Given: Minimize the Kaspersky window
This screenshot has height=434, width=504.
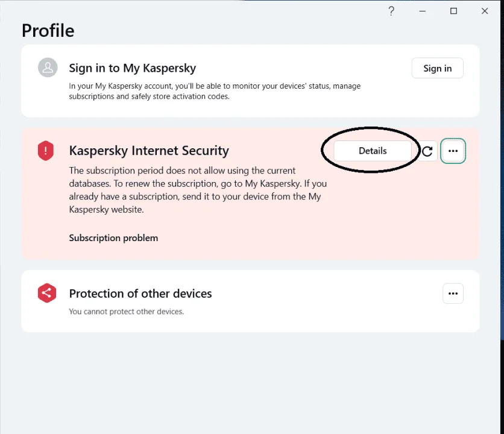Looking at the screenshot, I should (423, 11).
